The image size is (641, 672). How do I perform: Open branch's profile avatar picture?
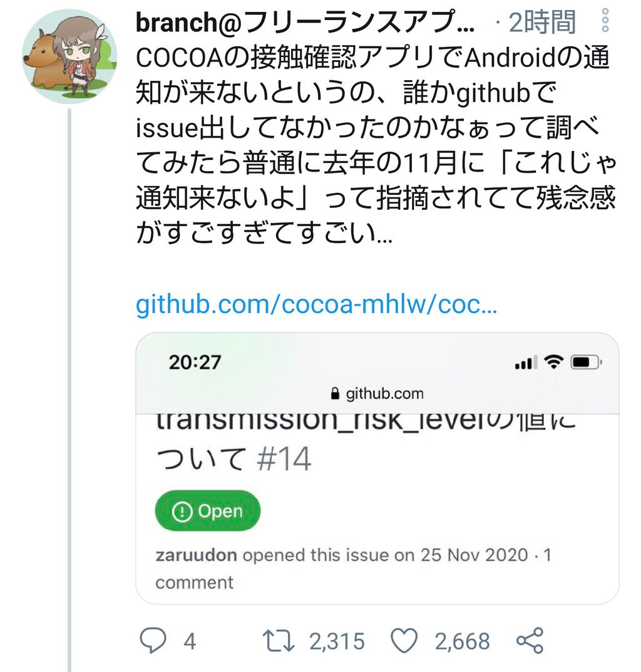click(69, 56)
